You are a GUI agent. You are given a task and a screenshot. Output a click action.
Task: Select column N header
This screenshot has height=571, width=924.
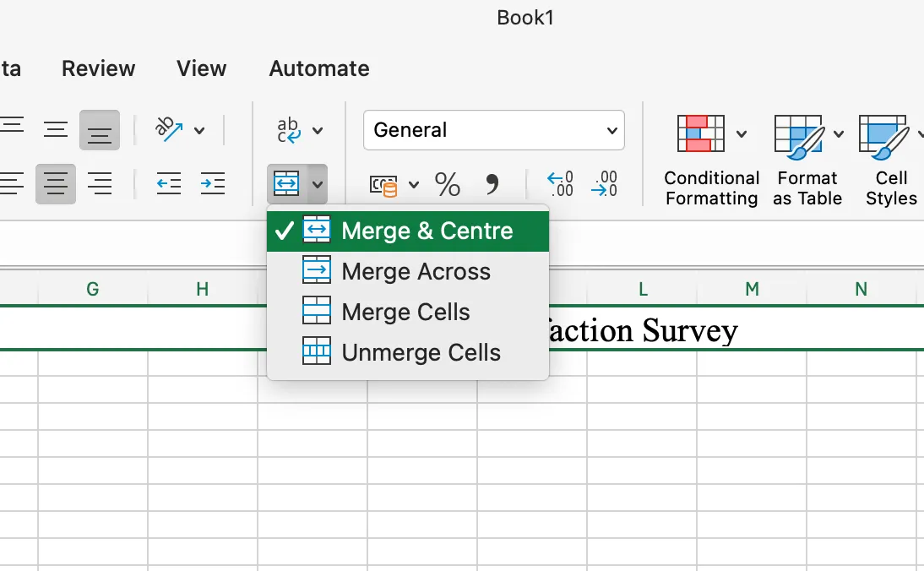861,290
